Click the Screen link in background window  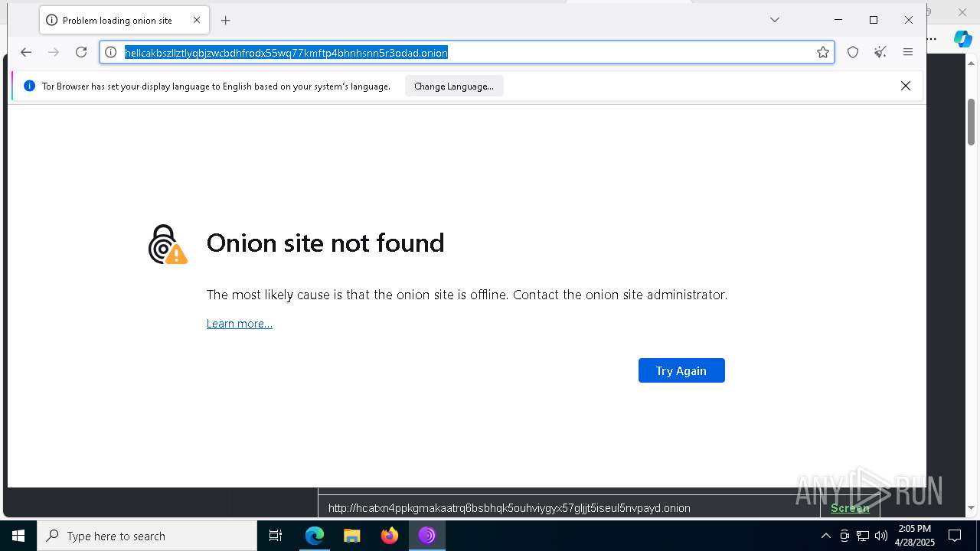(x=850, y=508)
